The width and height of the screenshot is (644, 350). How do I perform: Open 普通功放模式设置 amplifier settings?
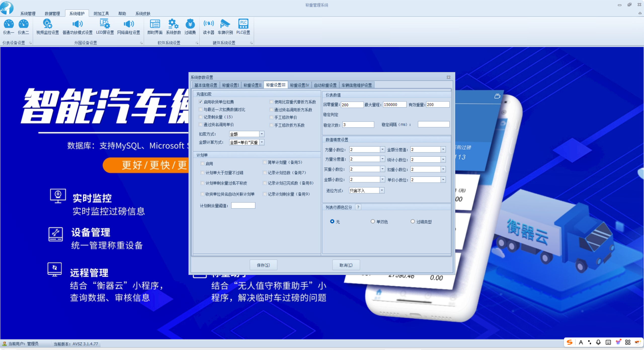pyautogui.click(x=77, y=27)
